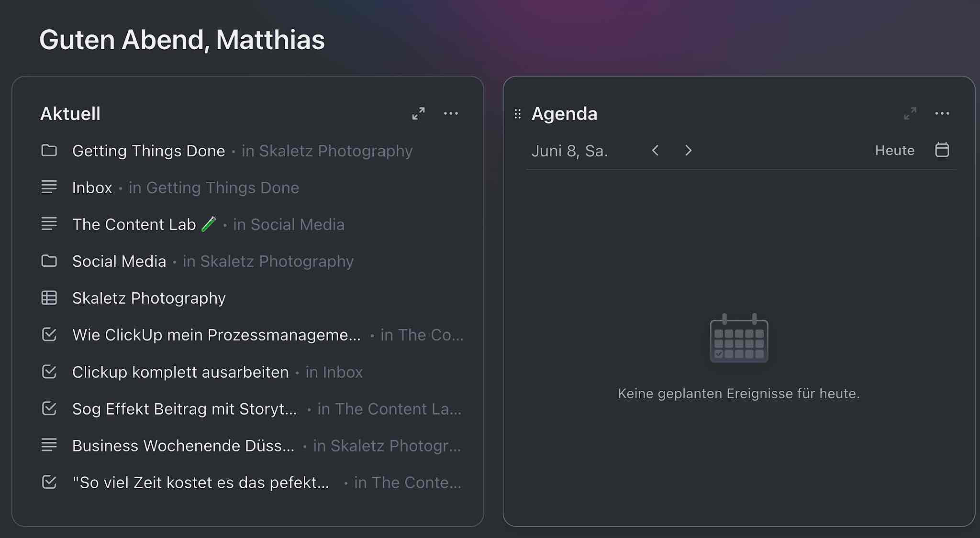This screenshot has width=980, height=538.
Task: Open the Skaletz Photography item
Action: point(149,298)
